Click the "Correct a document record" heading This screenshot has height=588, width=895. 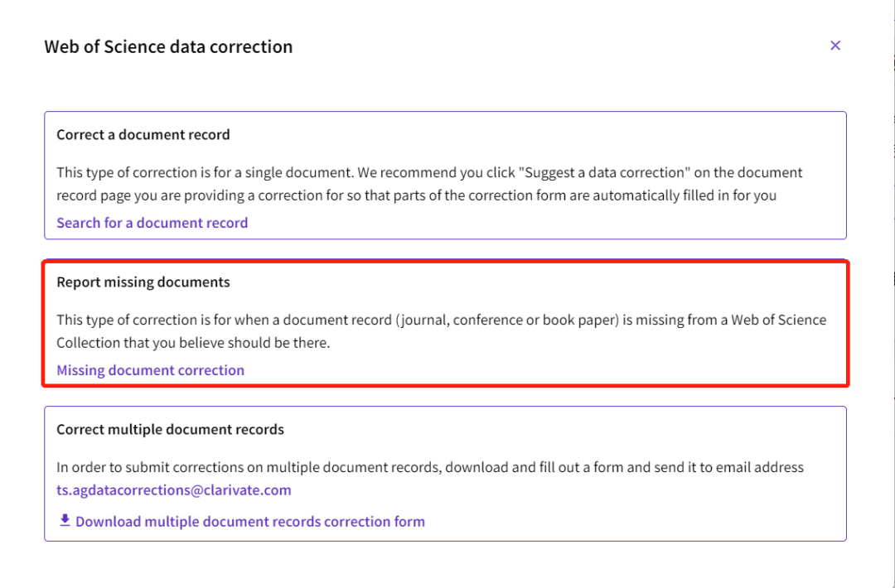pyautogui.click(x=143, y=134)
